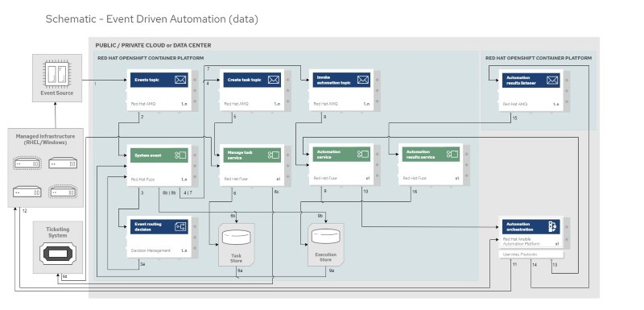
Task: Select the envelope icon on Invoke automation topic
Action: (x=363, y=80)
